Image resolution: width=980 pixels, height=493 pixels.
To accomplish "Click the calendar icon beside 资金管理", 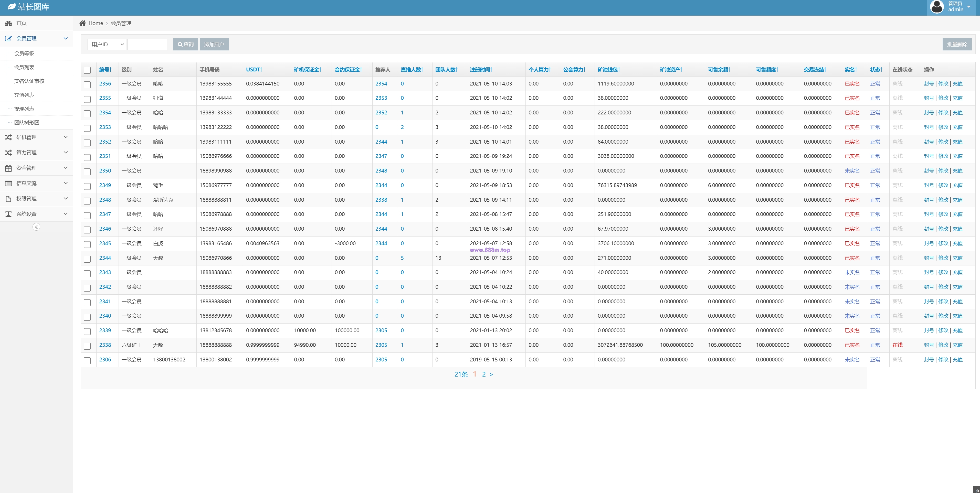I will click(8, 168).
